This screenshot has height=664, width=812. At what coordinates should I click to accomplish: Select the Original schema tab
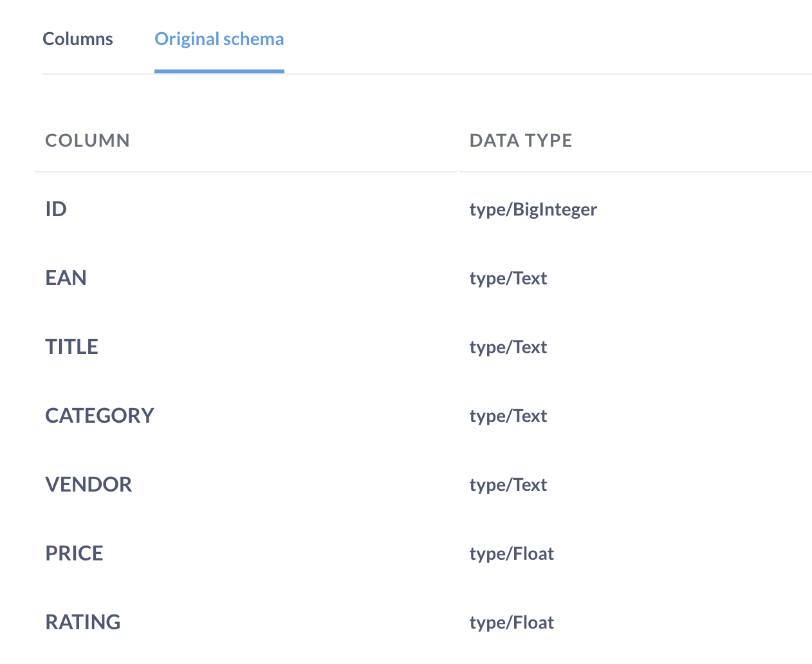219,39
